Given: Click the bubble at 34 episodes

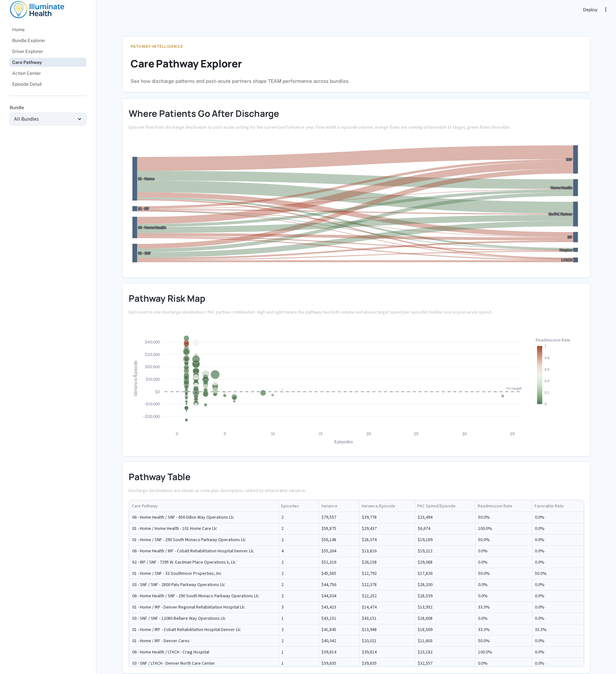Looking at the screenshot, I should click(502, 396).
